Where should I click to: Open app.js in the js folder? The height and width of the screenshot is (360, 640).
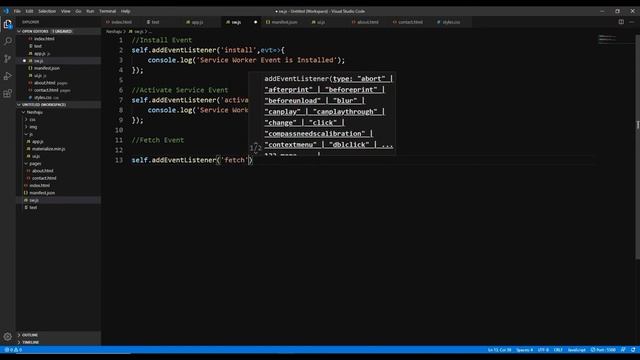(38, 141)
